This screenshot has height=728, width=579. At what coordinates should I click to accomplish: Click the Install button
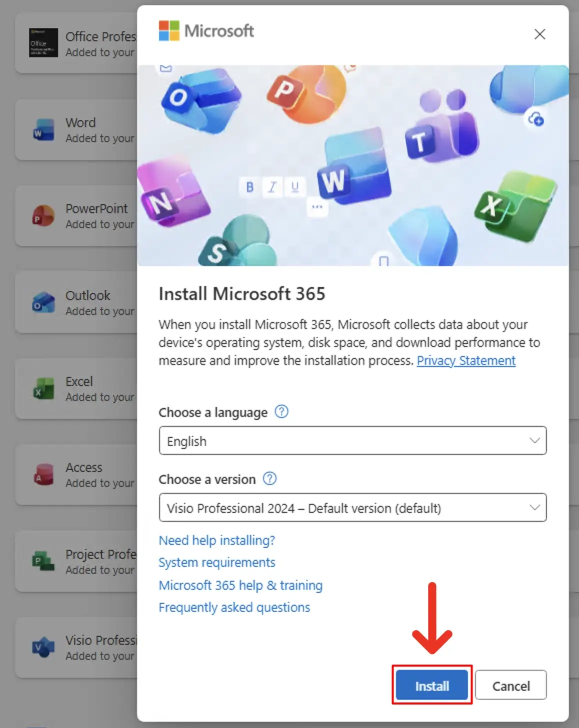click(x=431, y=685)
